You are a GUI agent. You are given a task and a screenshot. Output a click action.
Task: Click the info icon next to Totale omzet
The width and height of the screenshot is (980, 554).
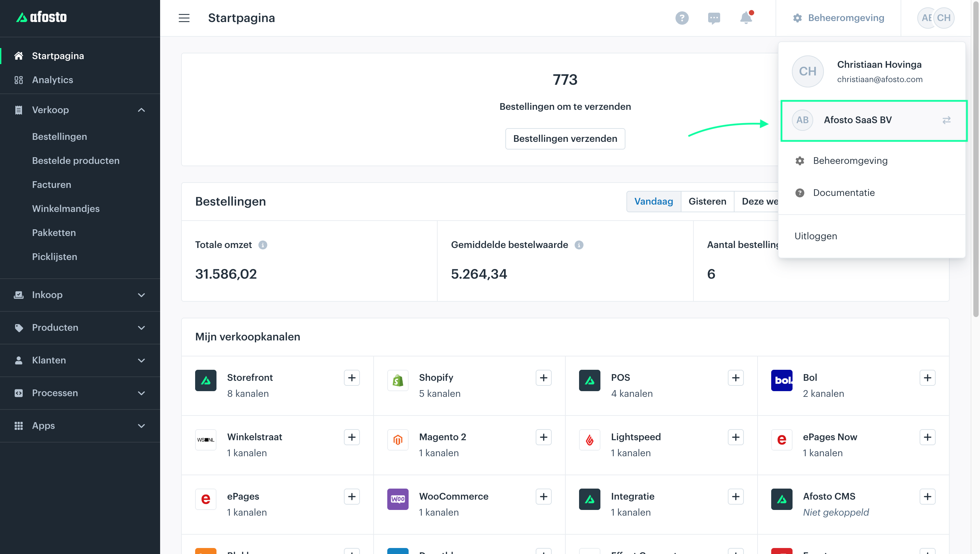[x=263, y=245]
